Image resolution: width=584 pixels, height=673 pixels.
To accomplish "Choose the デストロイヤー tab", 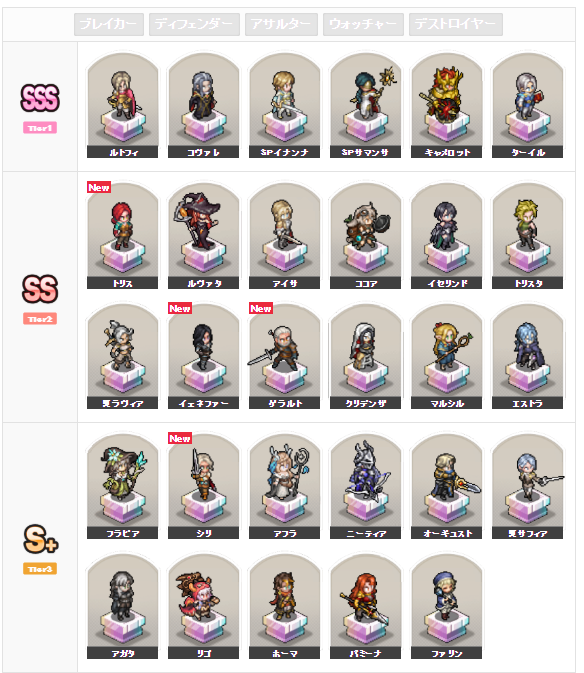I will click(455, 24).
